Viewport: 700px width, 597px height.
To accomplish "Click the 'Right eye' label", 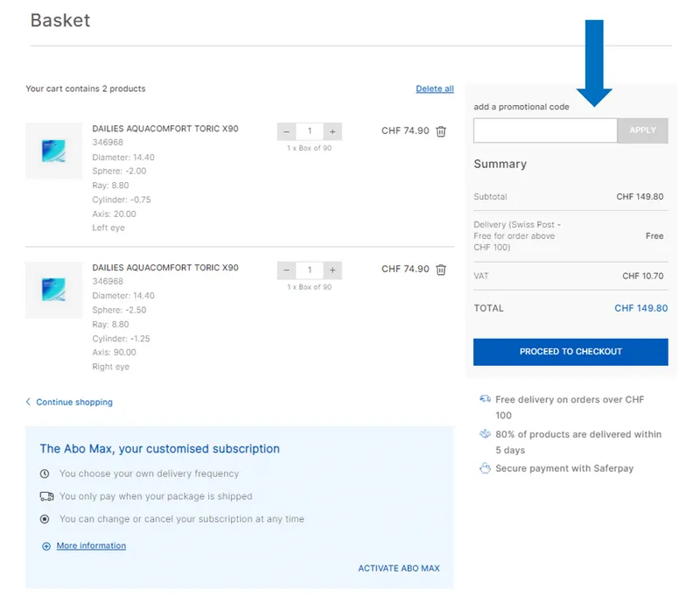I will pos(111,367).
